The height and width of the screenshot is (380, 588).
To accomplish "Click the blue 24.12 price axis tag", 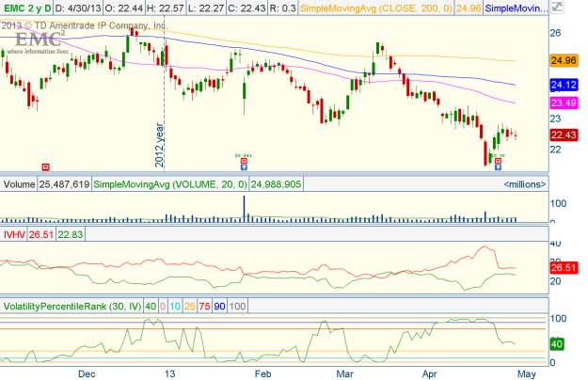I will 563,85.
